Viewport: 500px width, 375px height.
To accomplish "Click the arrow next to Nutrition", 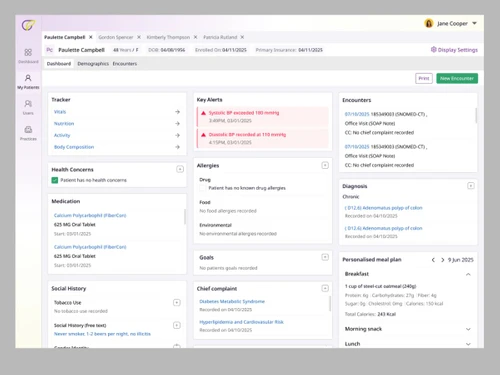I will coord(177,123).
